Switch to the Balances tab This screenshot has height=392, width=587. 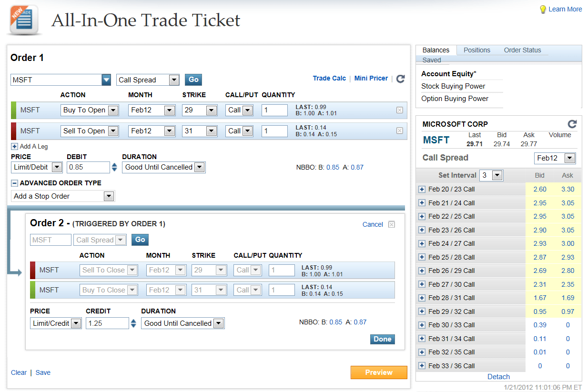(436, 50)
